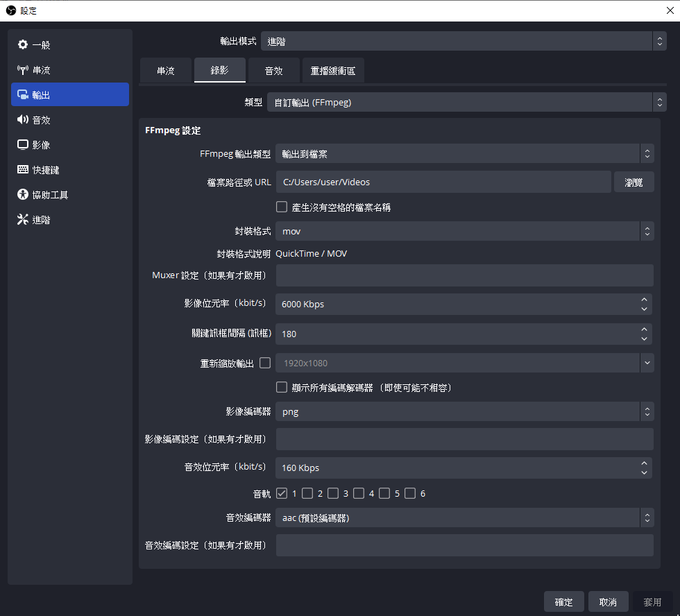The image size is (680, 616).
Task: Increase 關鍵訊框間隔 with up arrow
Action: [644, 330]
